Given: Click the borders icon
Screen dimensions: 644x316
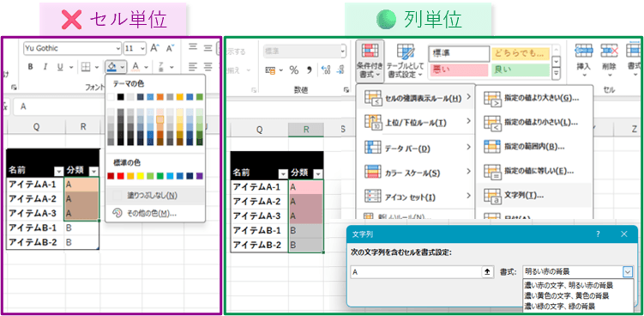Looking at the screenshot, I should pos(86,67).
